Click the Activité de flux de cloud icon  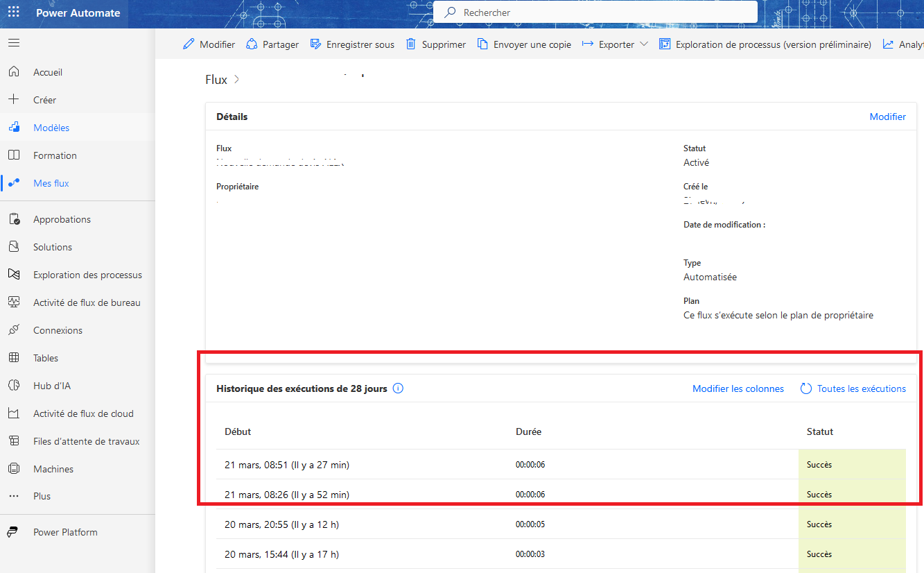pos(14,413)
